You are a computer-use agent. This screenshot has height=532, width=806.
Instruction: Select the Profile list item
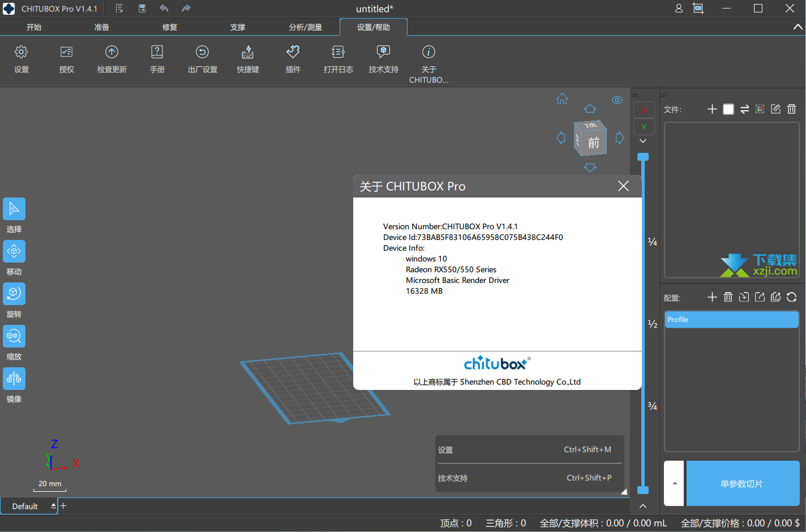731,320
